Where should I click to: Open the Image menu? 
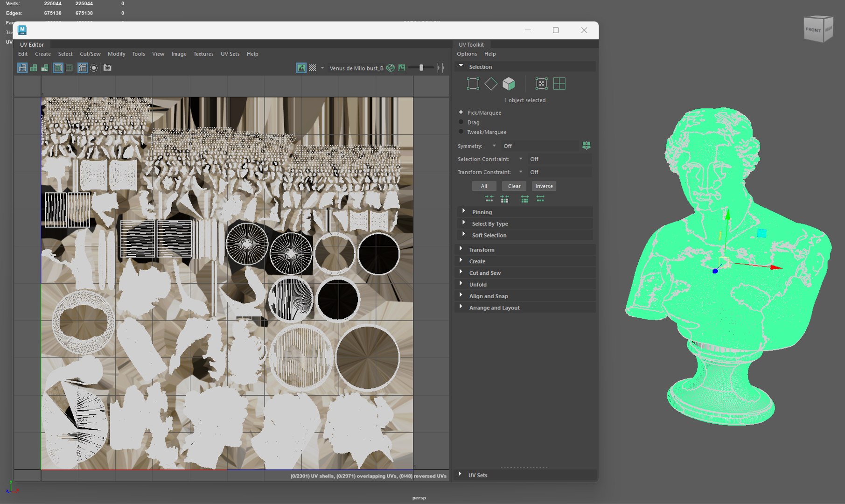(x=179, y=54)
